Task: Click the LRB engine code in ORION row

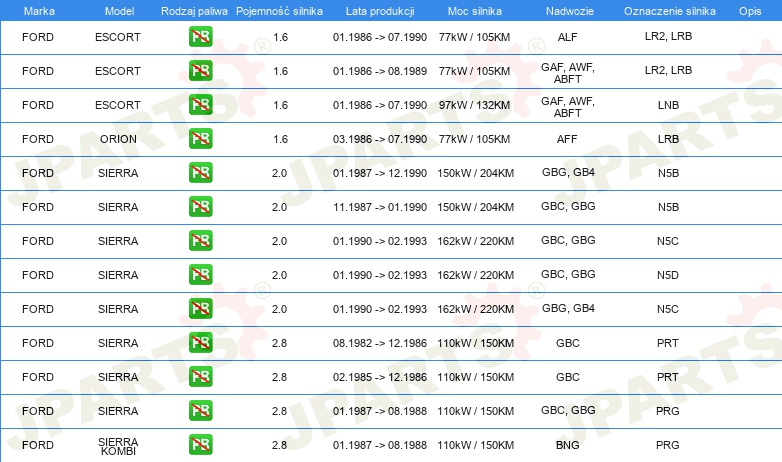Action: (668, 139)
